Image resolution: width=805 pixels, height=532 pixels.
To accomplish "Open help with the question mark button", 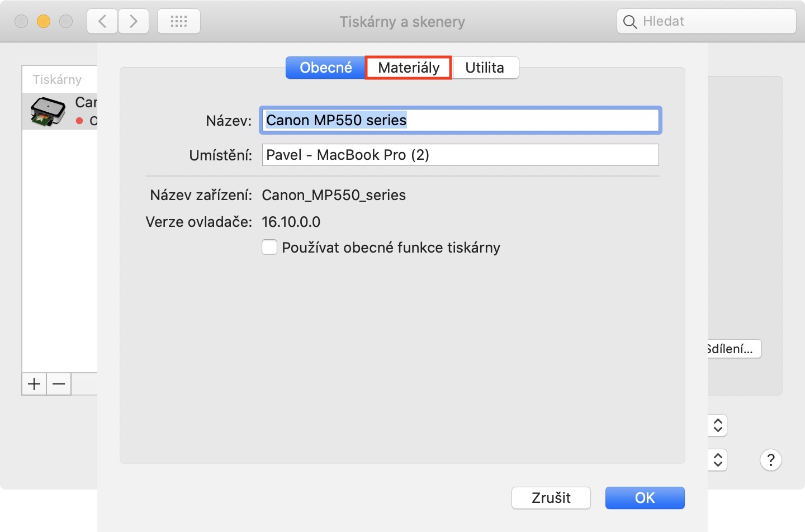I will (x=770, y=460).
